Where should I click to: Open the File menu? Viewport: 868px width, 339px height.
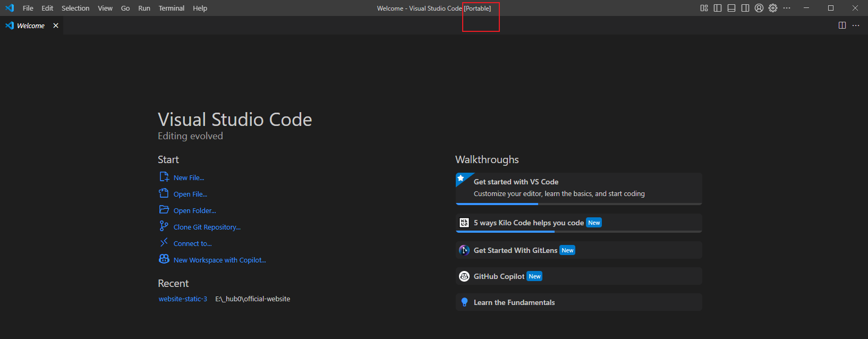[28, 8]
